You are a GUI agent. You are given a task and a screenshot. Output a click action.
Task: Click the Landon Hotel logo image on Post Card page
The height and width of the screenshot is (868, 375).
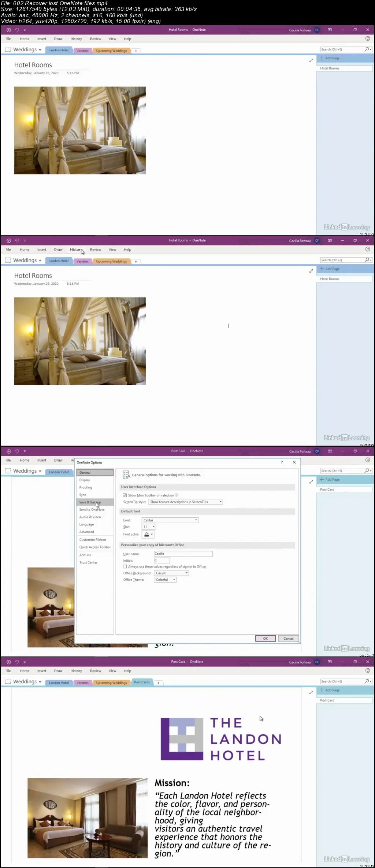point(221,739)
